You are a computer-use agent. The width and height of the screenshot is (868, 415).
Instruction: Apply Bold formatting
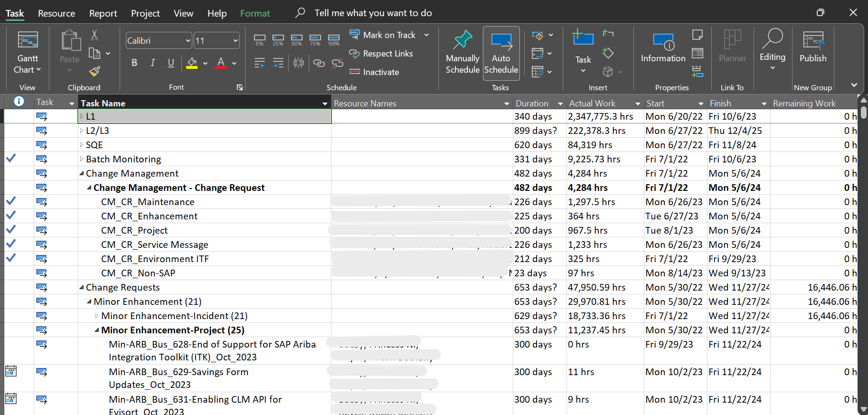[134, 63]
